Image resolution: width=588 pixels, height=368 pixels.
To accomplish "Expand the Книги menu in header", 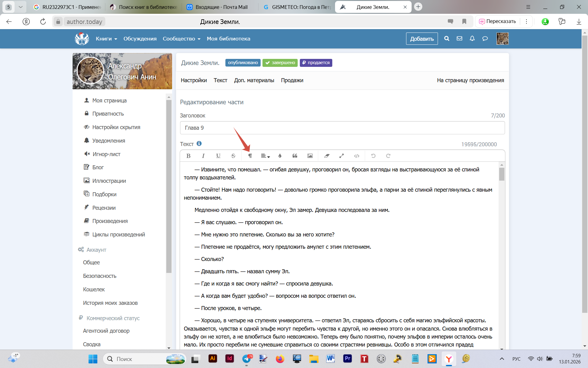I will pyautogui.click(x=106, y=39).
